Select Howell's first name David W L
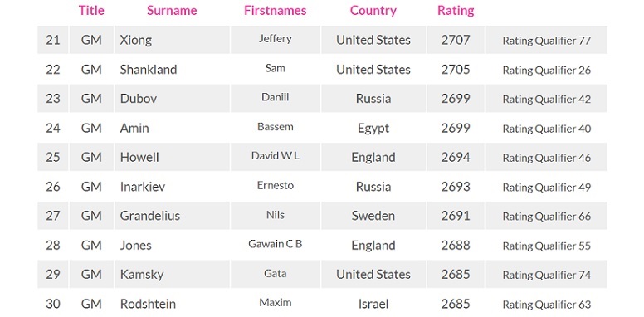644x317 pixels. click(276, 156)
